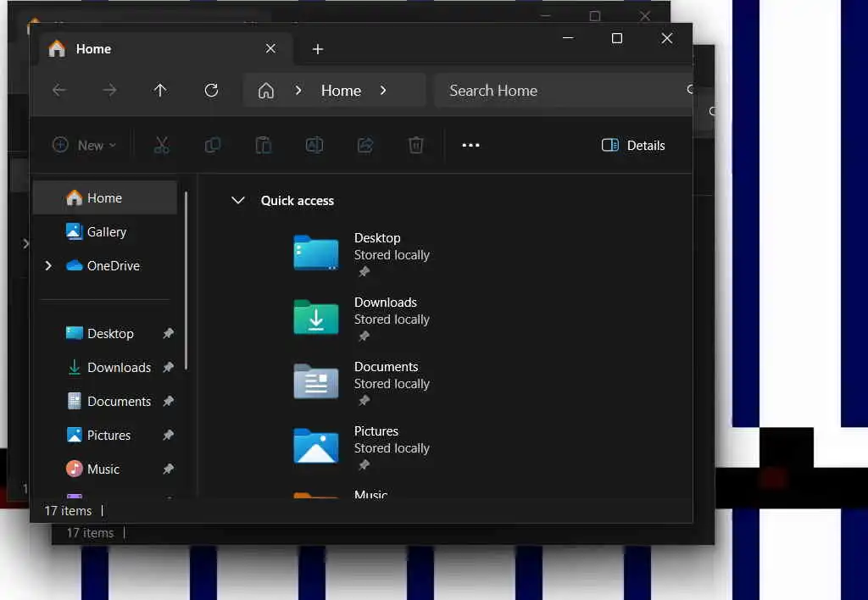Open Gallery in the navigation pane
This screenshot has width=868, height=600.
tap(105, 232)
